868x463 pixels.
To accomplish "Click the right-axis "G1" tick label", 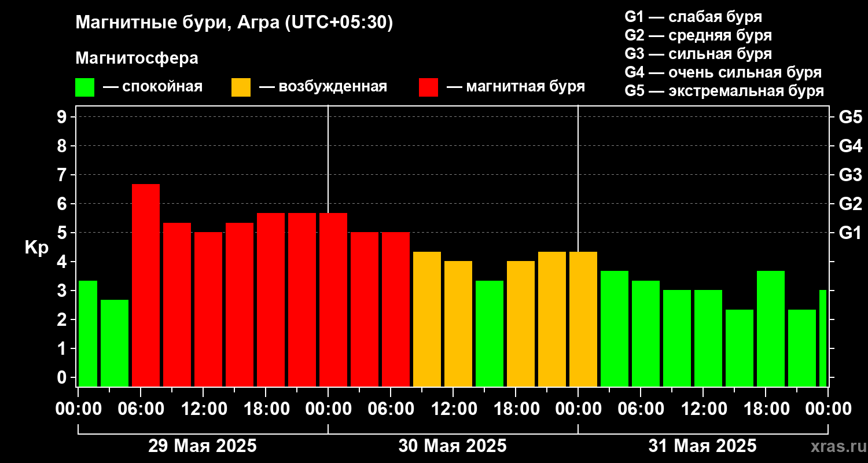I will [x=850, y=233].
